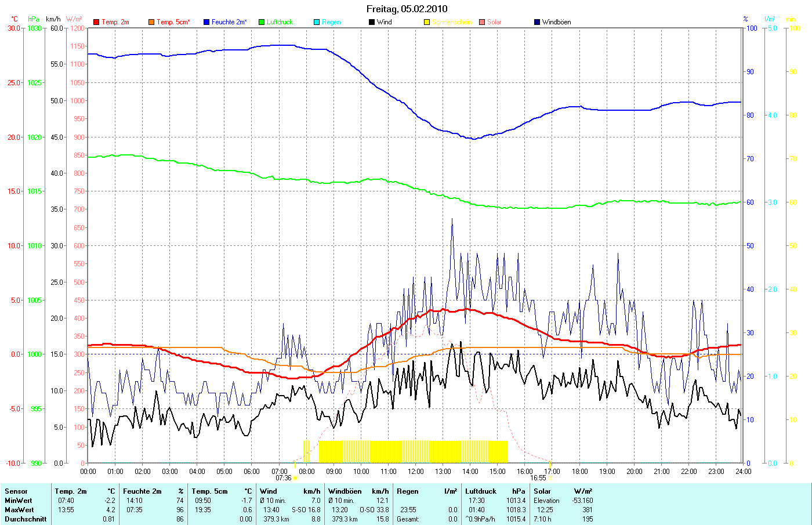Viewport: 812px width, 525px height.
Task: Select the km/h axis unit label
Action: click(x=53, y=19)
